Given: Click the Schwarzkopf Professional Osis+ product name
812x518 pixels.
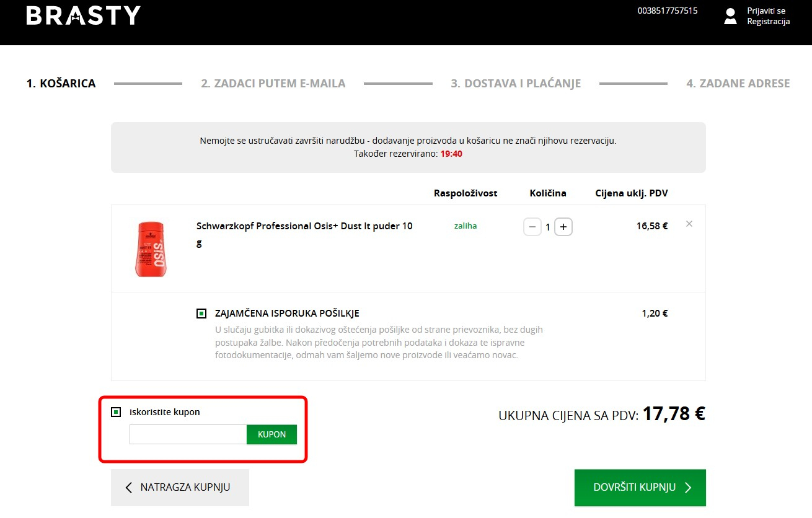Looking at the screenshot, I should coord(304,227).
